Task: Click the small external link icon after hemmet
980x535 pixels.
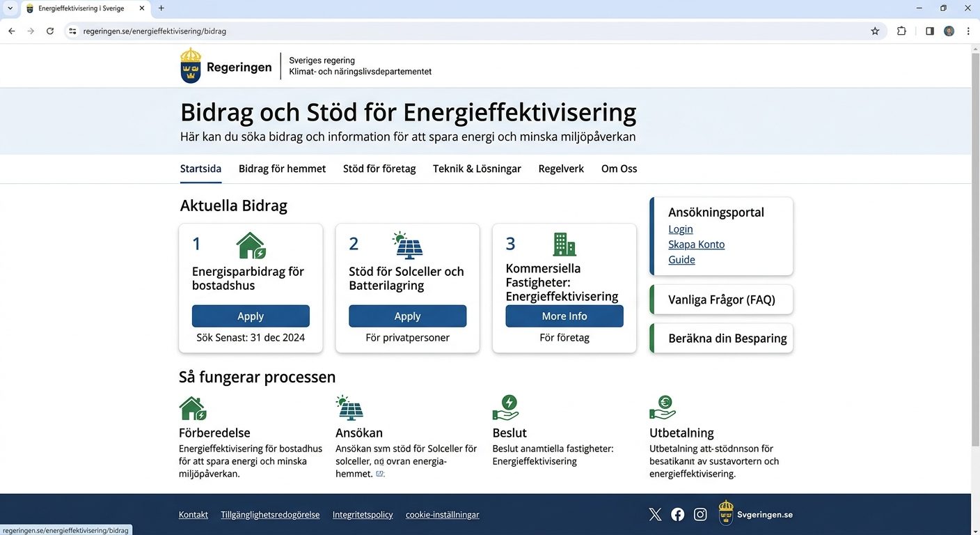Action: [379, 474]
